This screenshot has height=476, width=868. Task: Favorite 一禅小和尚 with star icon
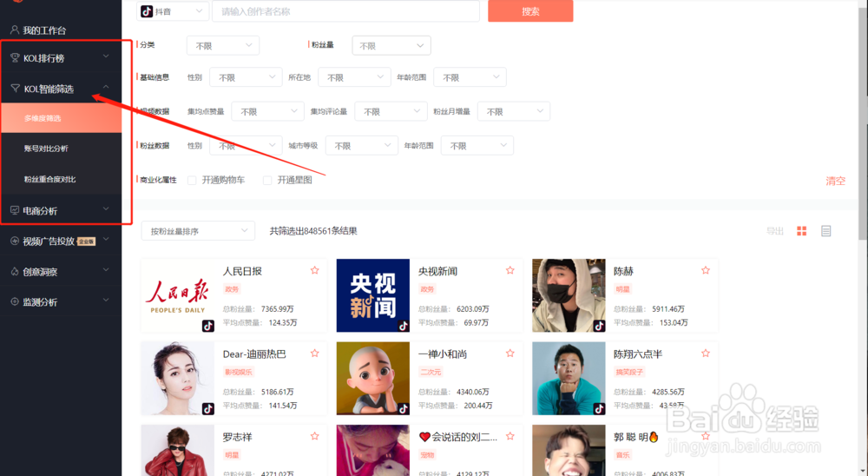pyautogui.click(x=510, y=353)
